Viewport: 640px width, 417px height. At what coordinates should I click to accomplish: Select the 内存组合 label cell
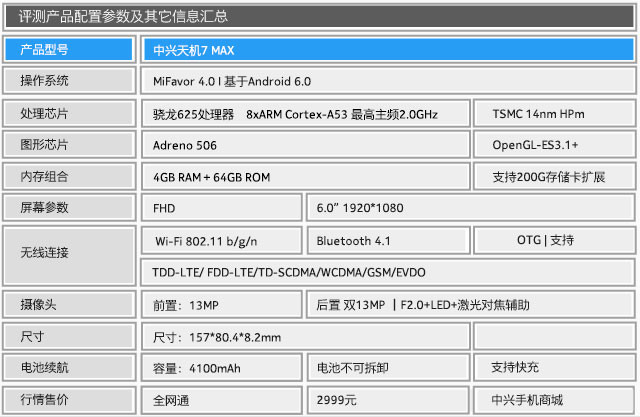coord(69,176)
